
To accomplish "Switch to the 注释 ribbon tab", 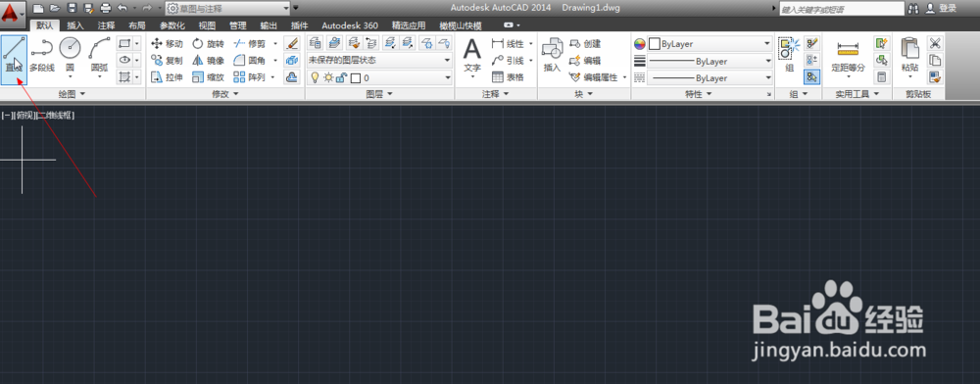I will [x=106, y=25].
